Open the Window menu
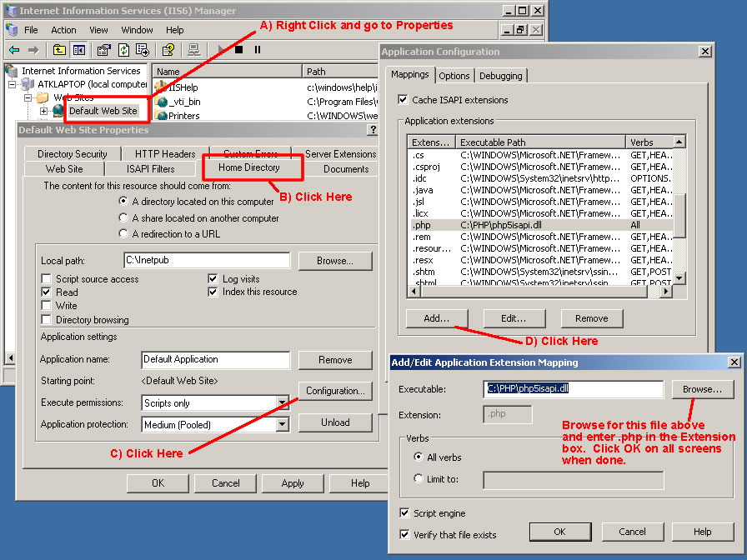Screen dimensions: 747x560 (x=137, y=30)
